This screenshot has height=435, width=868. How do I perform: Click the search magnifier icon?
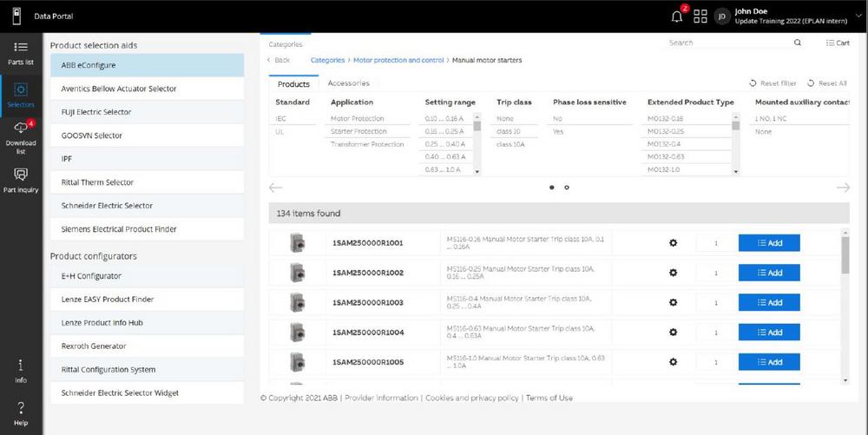pos(798,43)
